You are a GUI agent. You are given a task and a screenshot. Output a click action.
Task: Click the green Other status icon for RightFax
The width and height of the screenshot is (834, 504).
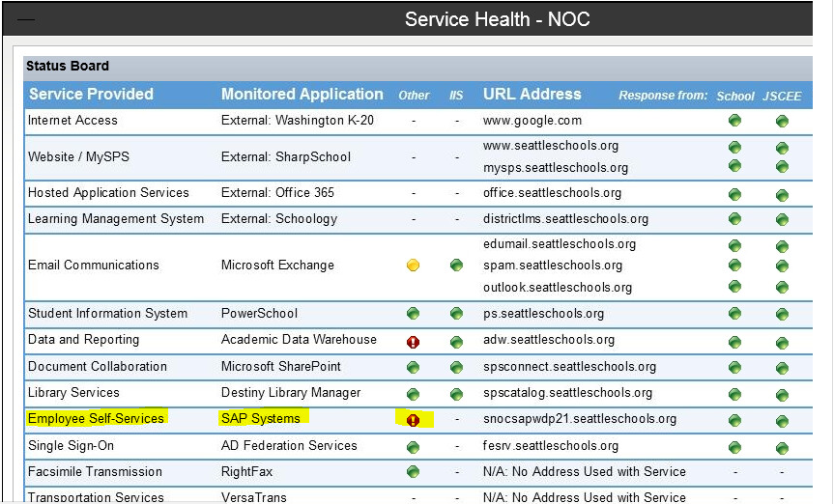[x=413, y=471]
